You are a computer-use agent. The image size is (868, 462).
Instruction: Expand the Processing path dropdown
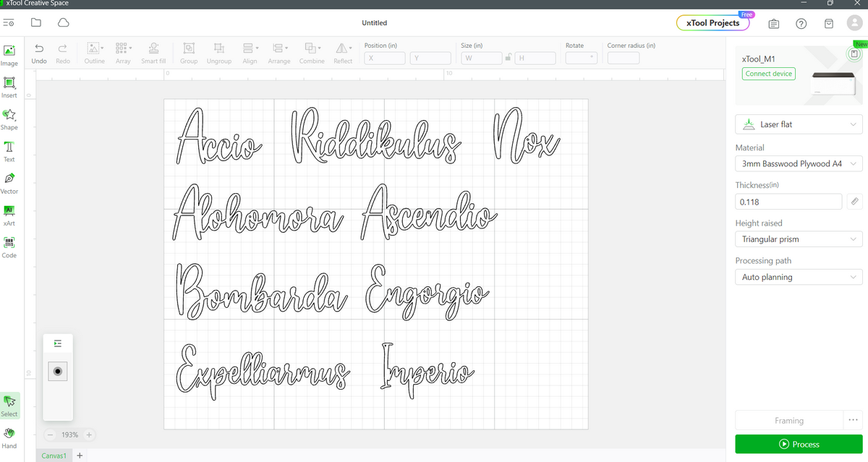[x=799, y=277]
